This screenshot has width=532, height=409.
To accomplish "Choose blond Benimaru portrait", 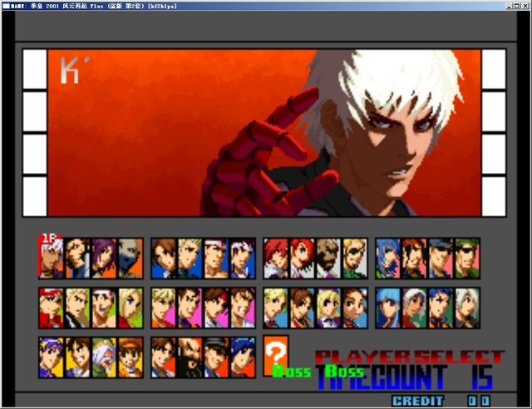I will pos(190,259).
